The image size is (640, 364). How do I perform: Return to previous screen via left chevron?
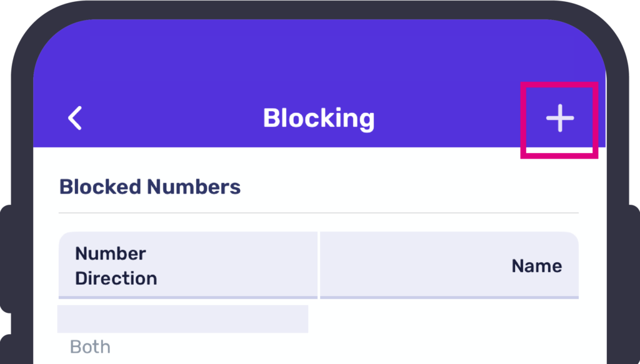[x=76, y=118]
